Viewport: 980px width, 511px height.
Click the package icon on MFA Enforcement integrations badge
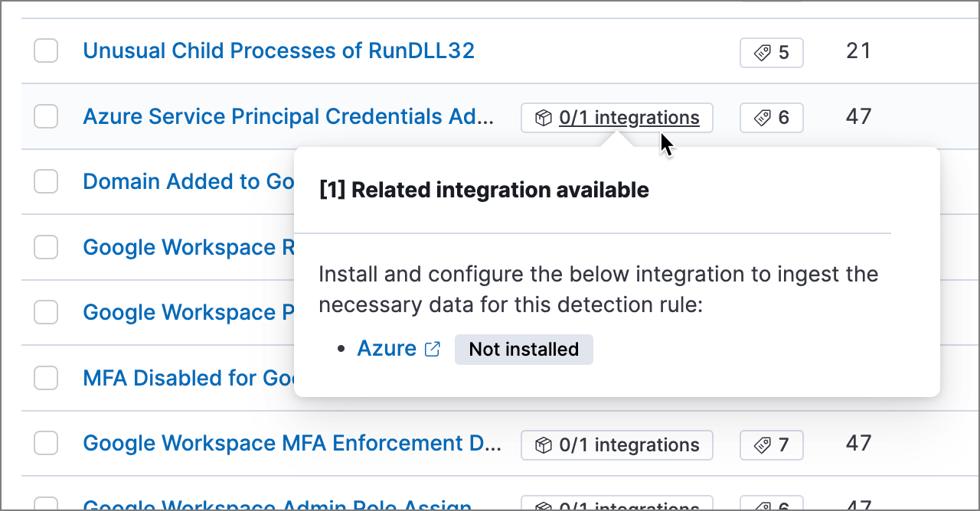click(544, 444)
